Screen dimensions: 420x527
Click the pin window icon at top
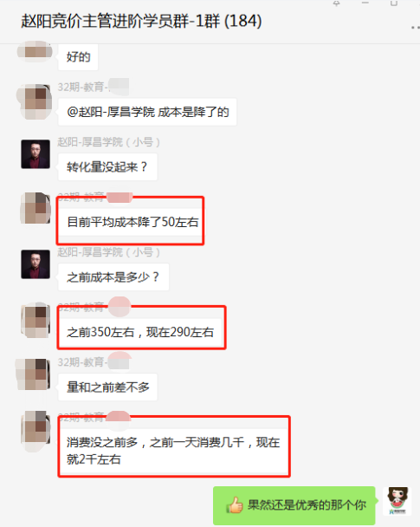click(x=336, y=3)
